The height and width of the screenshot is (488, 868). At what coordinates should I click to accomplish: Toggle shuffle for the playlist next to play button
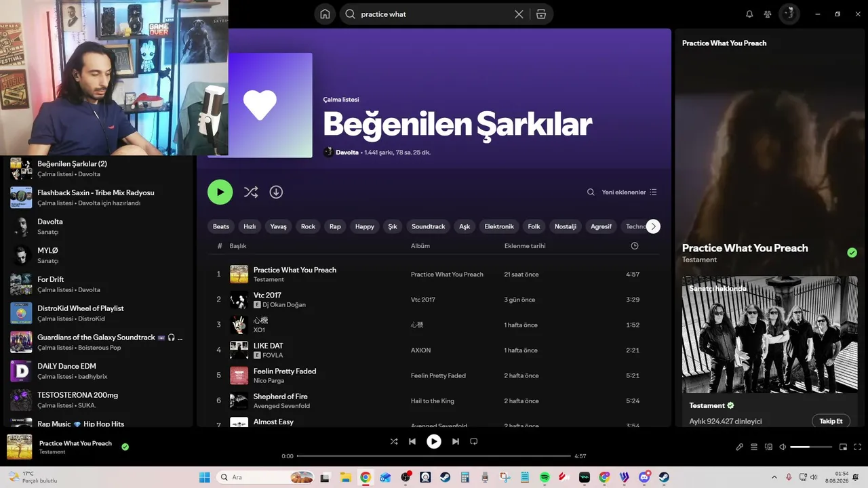point(251,192)
